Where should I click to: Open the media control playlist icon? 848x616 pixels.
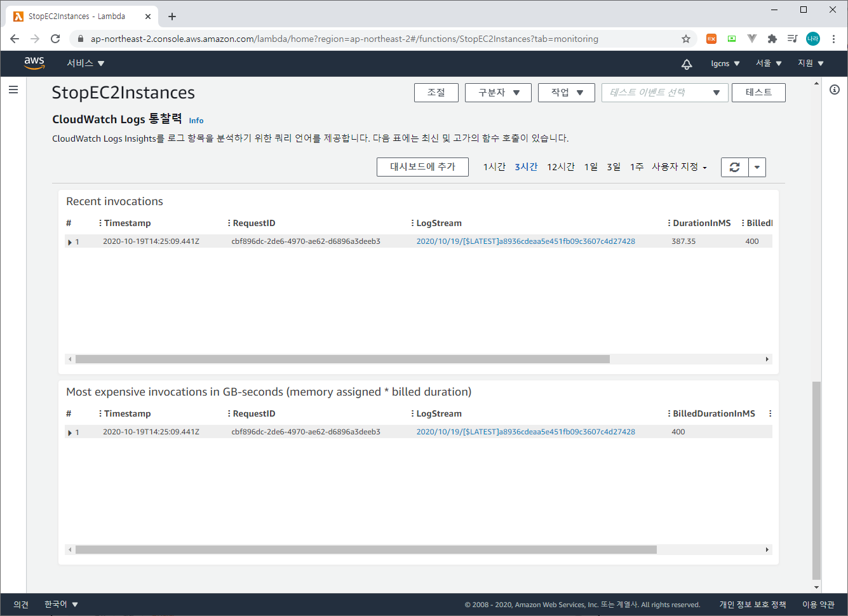792,39
